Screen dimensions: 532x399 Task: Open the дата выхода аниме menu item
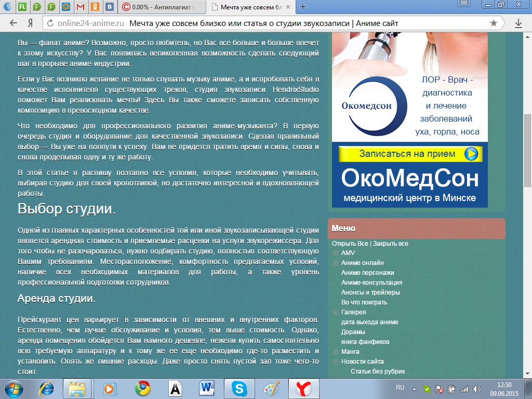pos(369,322)
